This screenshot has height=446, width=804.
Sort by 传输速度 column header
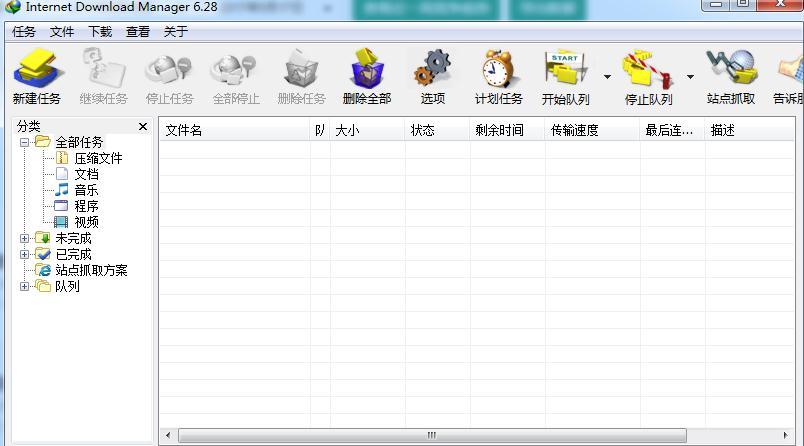click(x=592, y=130)
